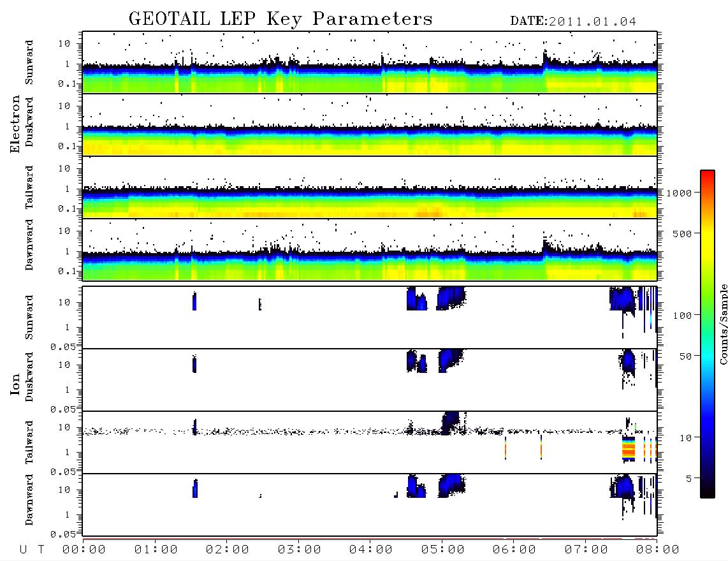Click the "02:00" time tick label
The height and width of the screenshot is (561, 728).
click(x=228, y=550)
